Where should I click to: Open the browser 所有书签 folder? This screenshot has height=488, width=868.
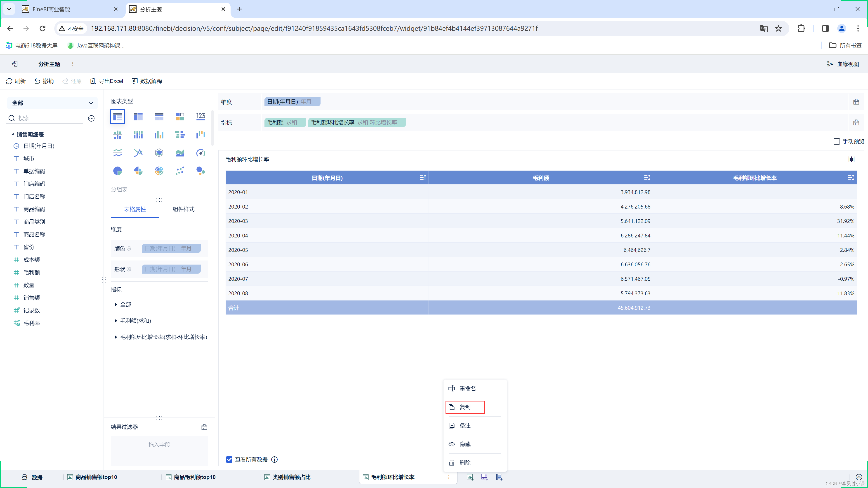[x=845, y=45]
